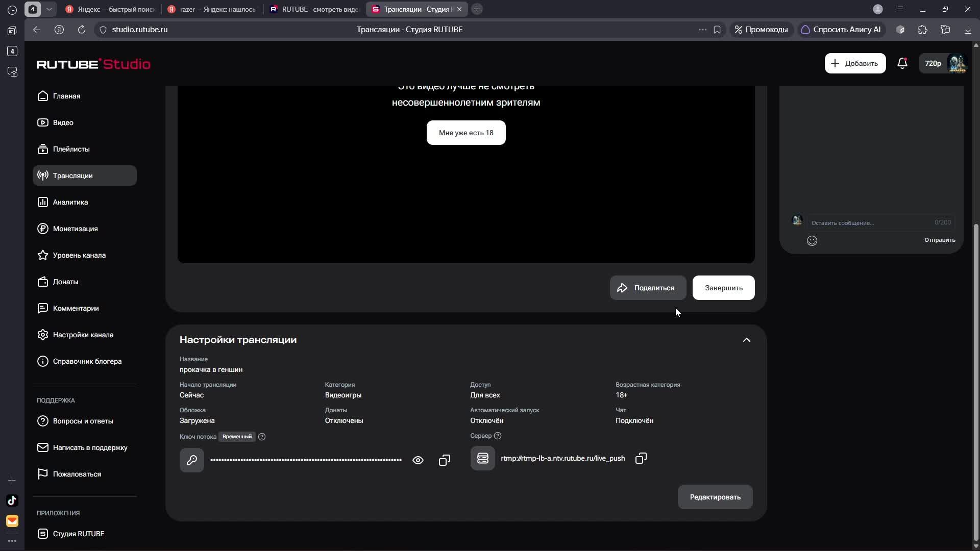Copy the RTMP server address
Screen dimensions: 980x551
pos(641,458)
